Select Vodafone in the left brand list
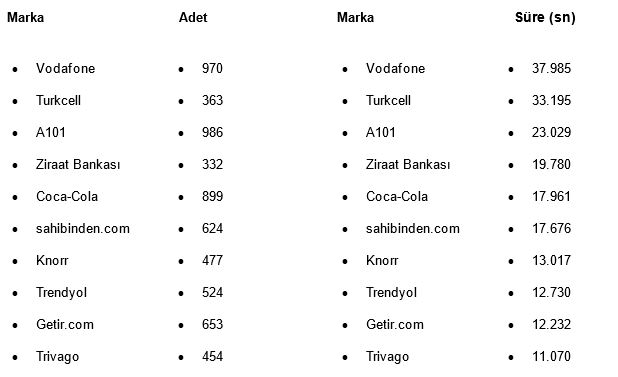This screenshot has width=618, height=377. (65, 68)
